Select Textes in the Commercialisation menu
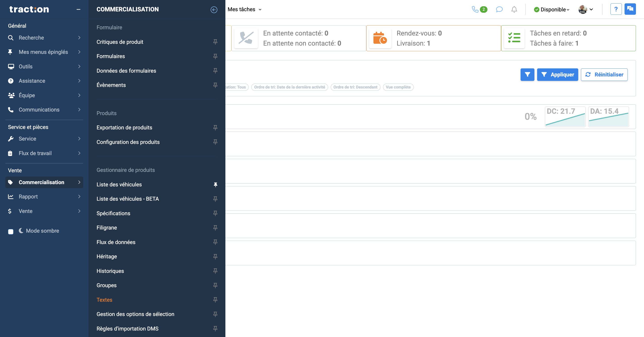 [x=104, y=300]
